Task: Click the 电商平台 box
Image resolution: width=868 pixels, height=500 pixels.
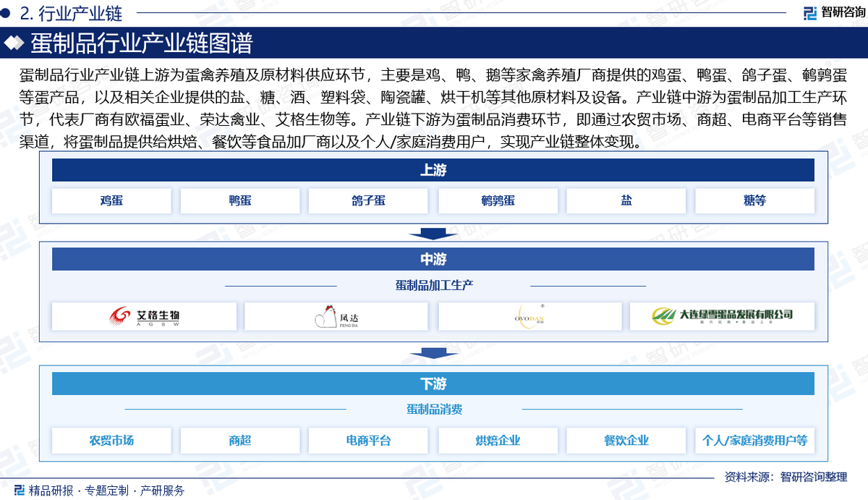Action: [x=368, y=440]
